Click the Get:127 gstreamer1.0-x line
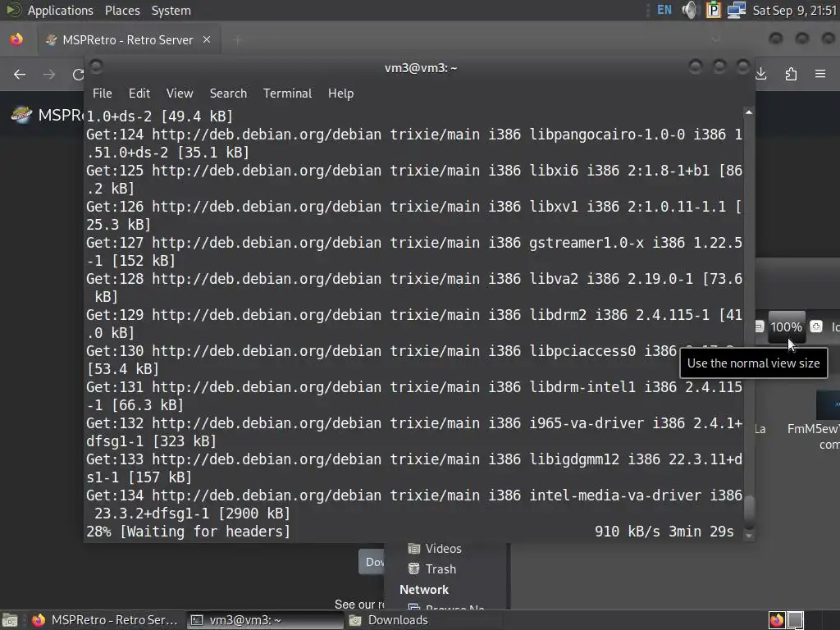The image size is (840, 630). [414, 251]
